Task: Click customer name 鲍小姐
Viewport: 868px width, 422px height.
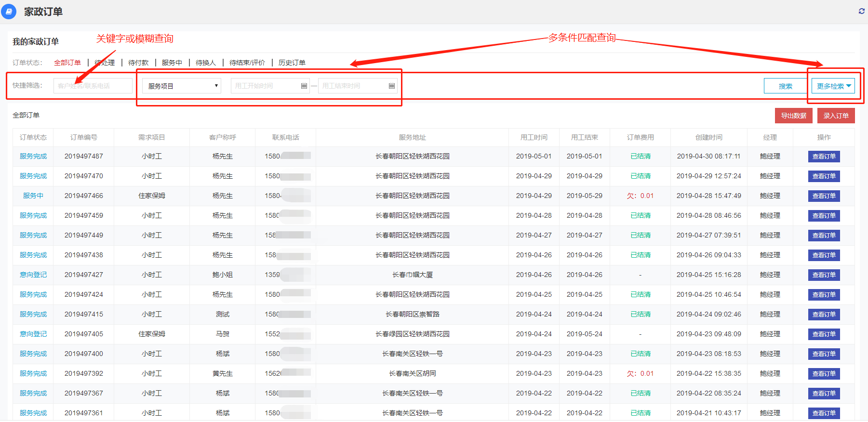Action: tap(223, 275)
